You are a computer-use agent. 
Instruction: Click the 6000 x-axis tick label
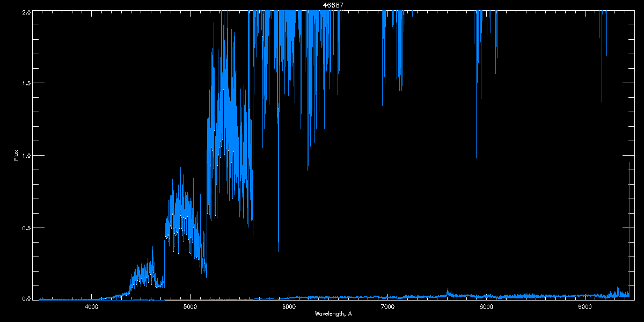289,306
